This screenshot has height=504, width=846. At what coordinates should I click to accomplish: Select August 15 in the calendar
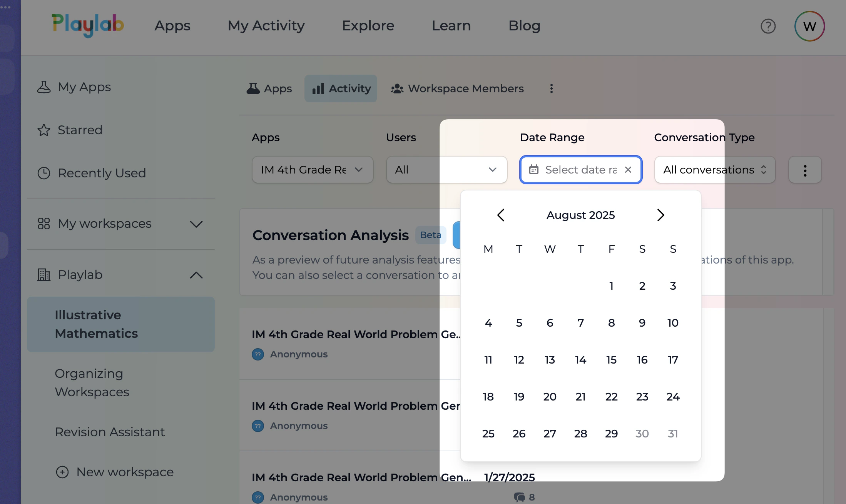click(x=611, y=360)
